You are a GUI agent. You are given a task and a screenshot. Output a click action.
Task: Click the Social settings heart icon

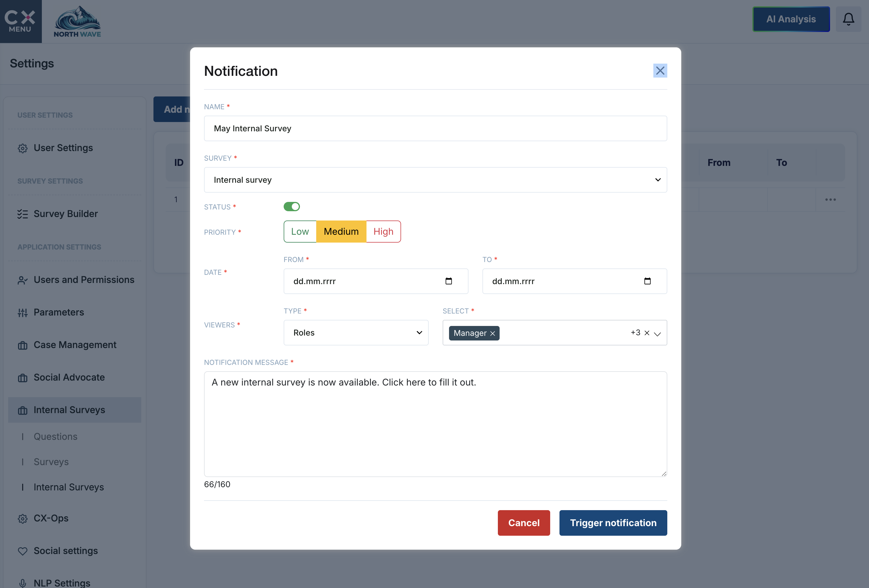click(x=22, y=551)
